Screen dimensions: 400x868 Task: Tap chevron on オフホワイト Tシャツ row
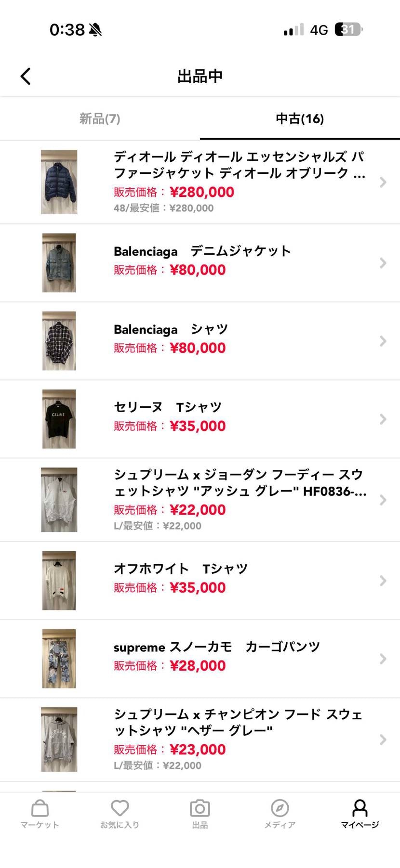point(383,581)
